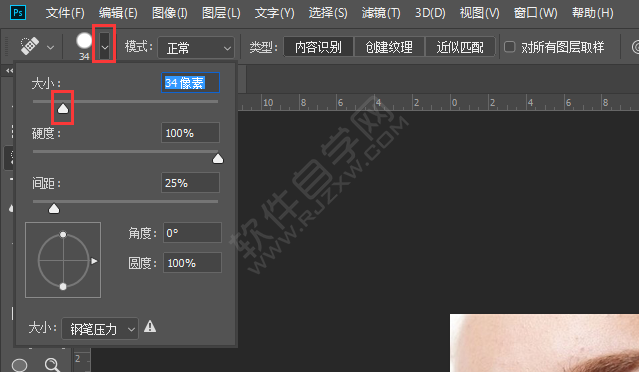Open the 钢笔压力 size control dropdown
Image resolution: width=639 pixels, height=372 pixels.
[x=100, y=329]
